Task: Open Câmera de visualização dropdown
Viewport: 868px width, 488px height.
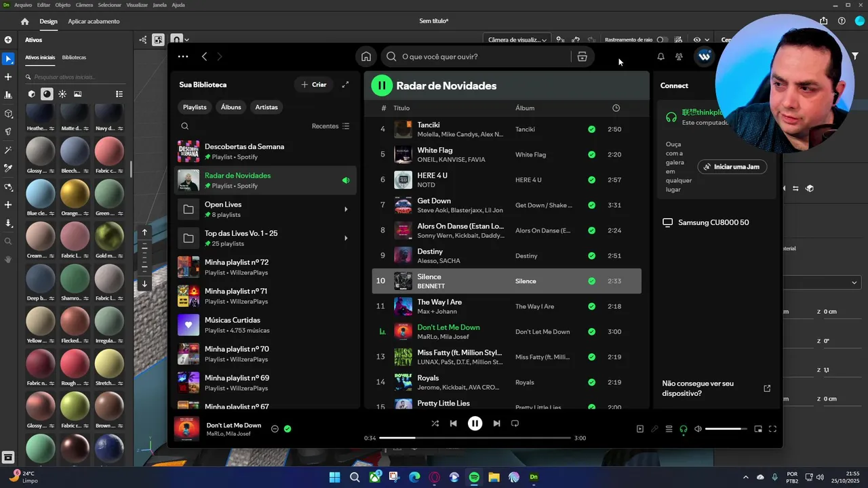Action: [x=517, y=40]
